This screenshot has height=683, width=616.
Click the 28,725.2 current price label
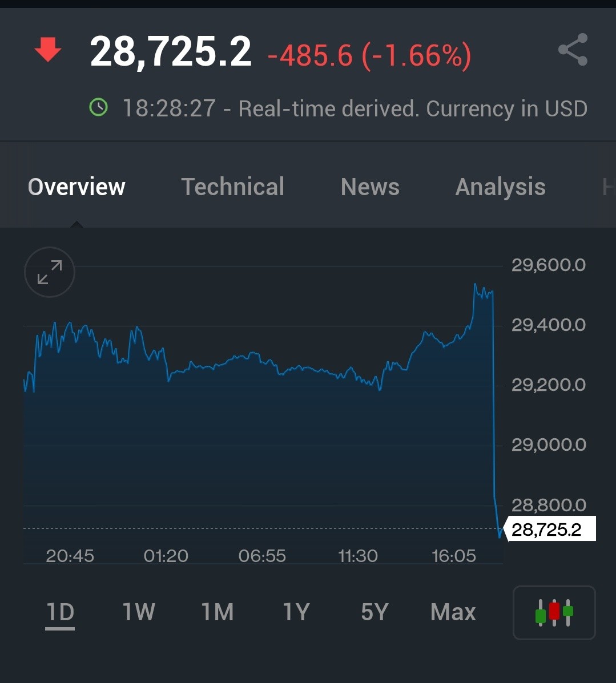pyautogui.click(x=549, y=530)
